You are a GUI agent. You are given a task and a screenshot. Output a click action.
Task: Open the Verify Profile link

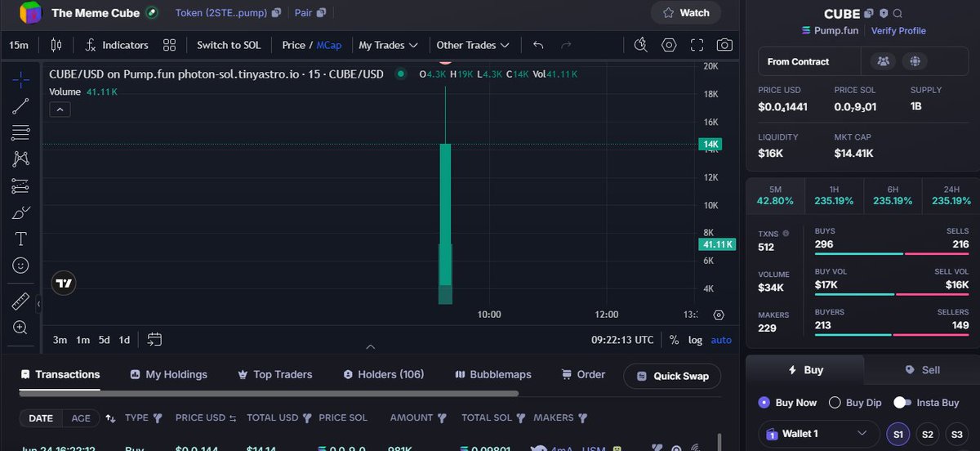[x=898, y=30]
